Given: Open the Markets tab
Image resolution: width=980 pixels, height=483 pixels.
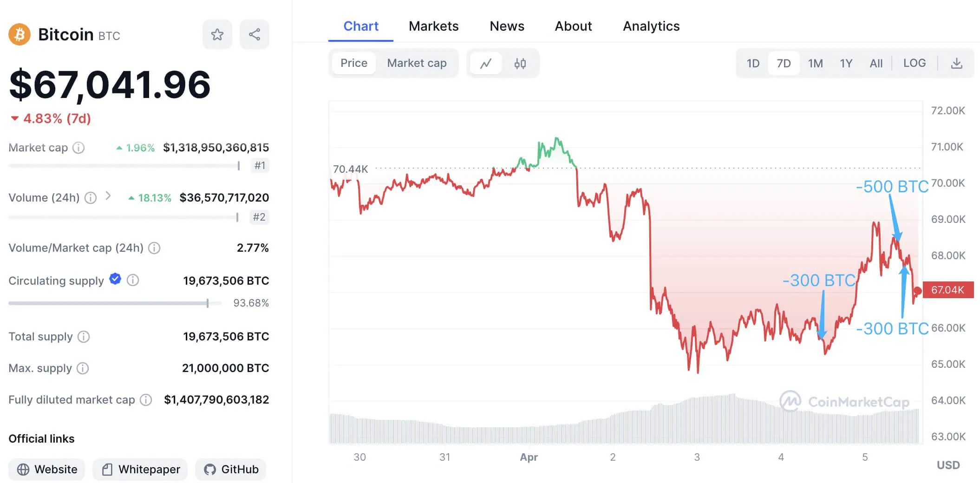Looking at the screenshot, I should [x=433, y=26].
